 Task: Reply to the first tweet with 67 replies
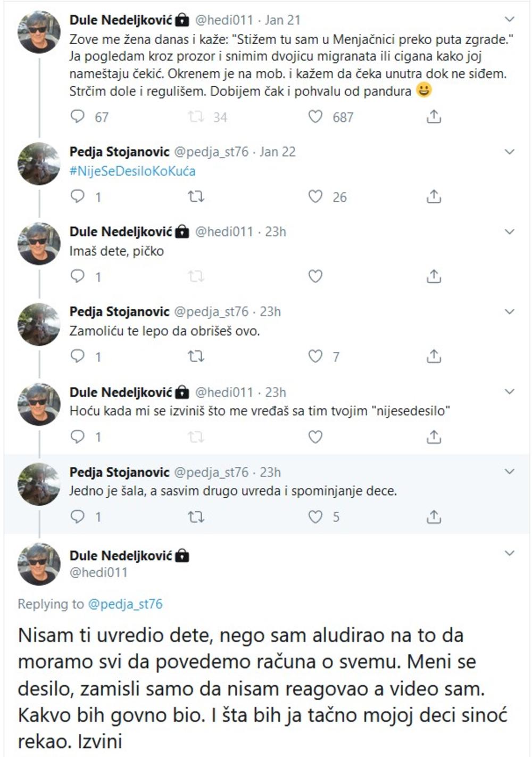point(78,117)
